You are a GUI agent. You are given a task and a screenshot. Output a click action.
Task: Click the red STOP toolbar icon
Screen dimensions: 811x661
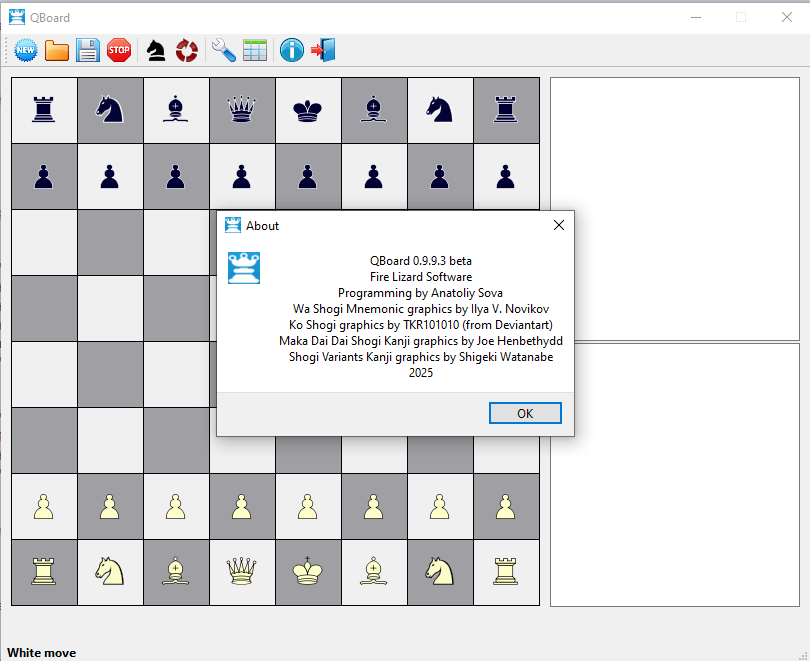[119, 50]
